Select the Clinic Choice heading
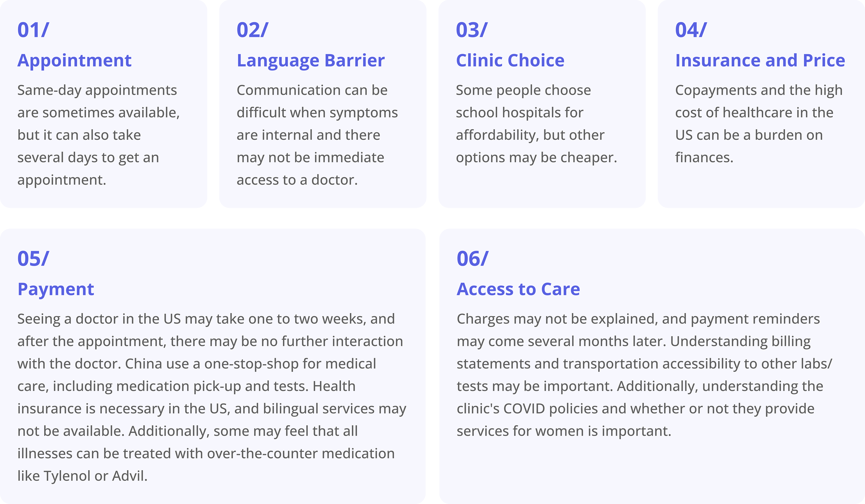Viewport: 865px width, 504px height. click(510, 61)
